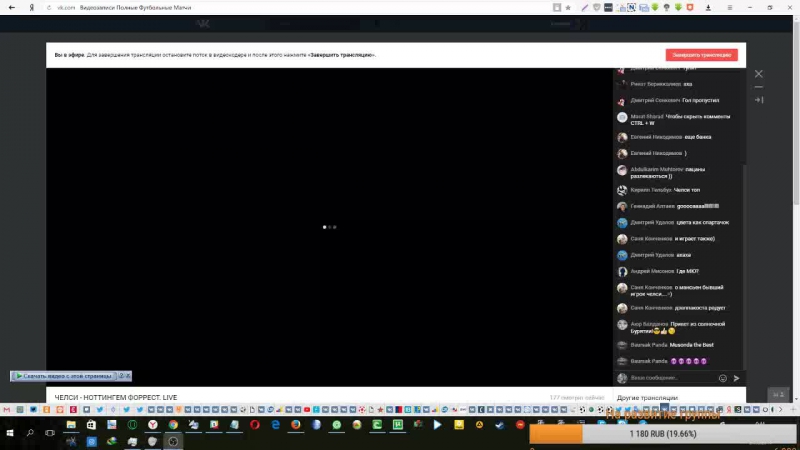
Task: Collapse the chat panel using the arrow icon
Action: tap(758, 100)
